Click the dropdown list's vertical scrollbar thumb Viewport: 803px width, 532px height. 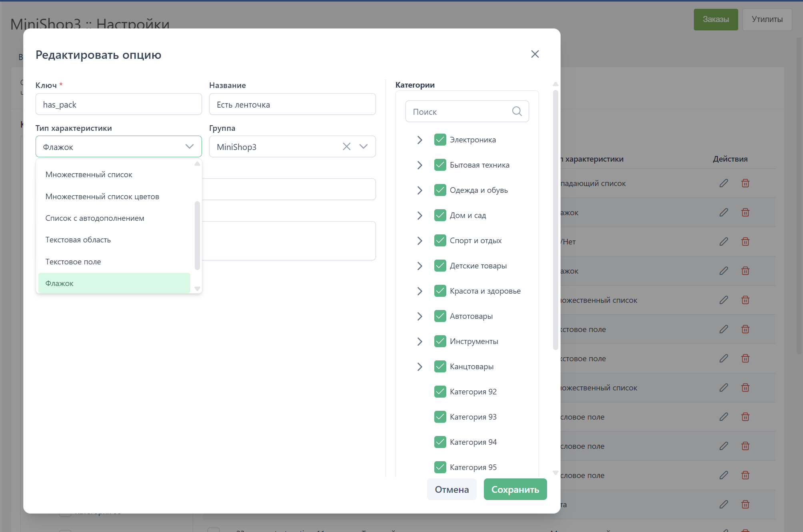coord(197,235)
